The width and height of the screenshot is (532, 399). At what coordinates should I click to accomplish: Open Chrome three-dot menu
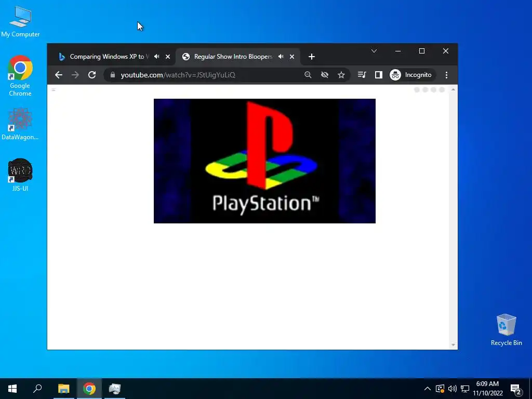point(446,75)
